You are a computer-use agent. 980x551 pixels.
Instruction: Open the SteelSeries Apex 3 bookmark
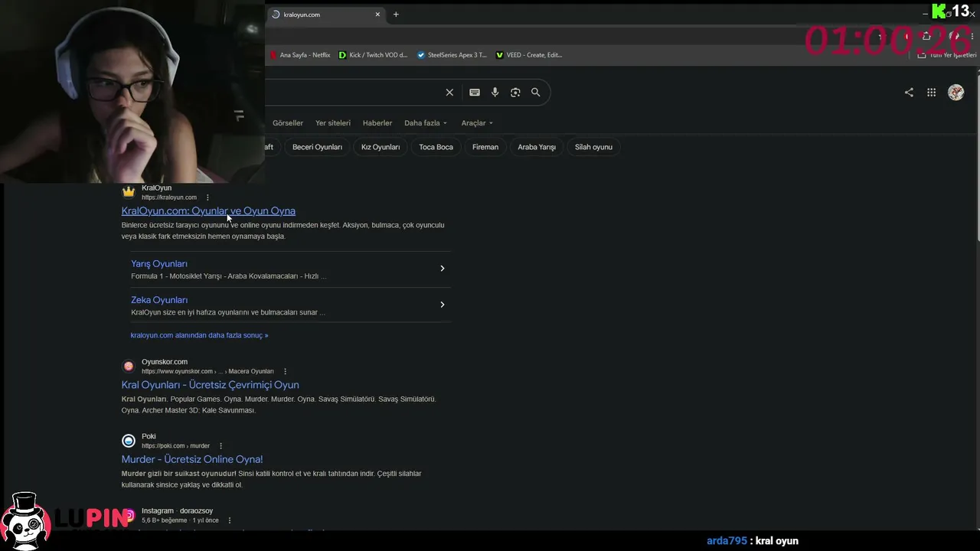click(452, 55)
